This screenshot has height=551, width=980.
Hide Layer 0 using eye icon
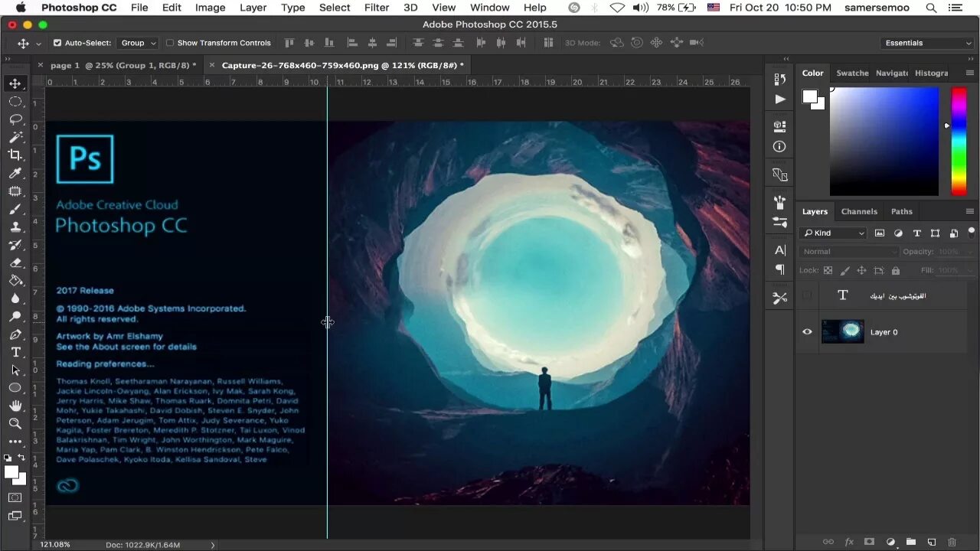(x=807, y=332)
